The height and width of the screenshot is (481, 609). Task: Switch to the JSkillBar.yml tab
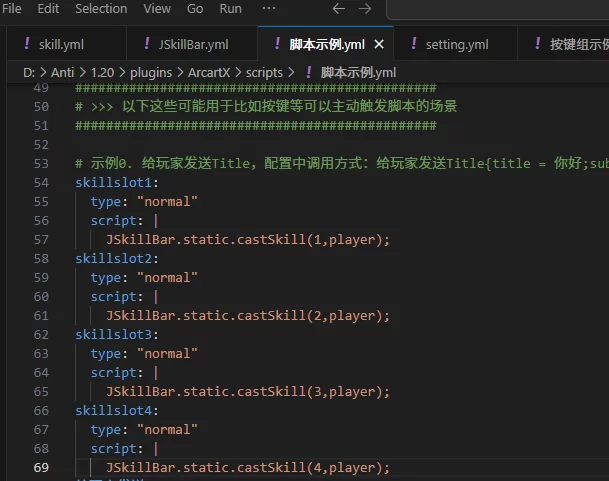pyautogui.click(x=192, y=44)
